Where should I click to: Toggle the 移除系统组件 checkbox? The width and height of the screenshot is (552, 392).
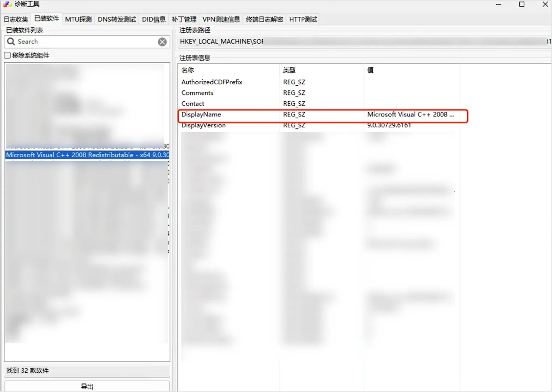[8, 55]
